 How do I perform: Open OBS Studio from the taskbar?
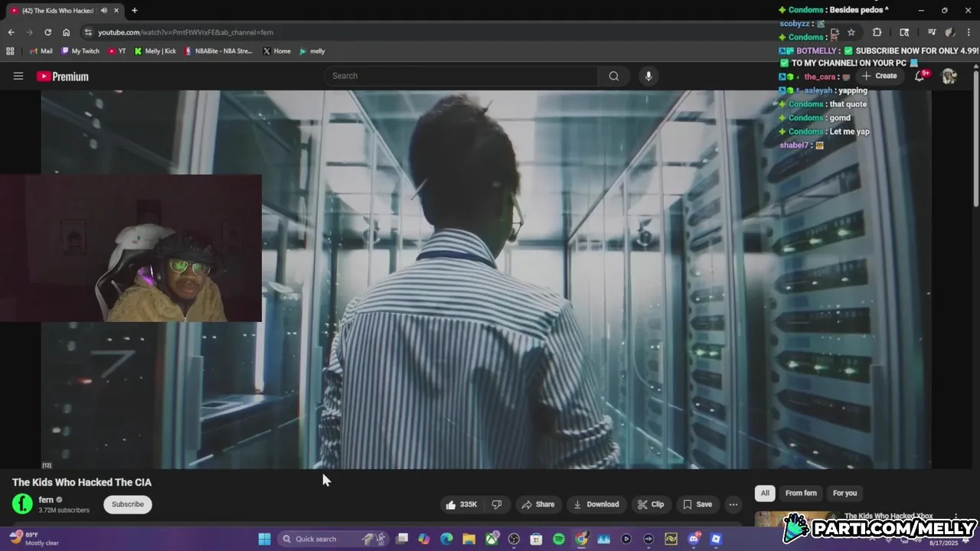pyautogui.click(x=514, y=539)
